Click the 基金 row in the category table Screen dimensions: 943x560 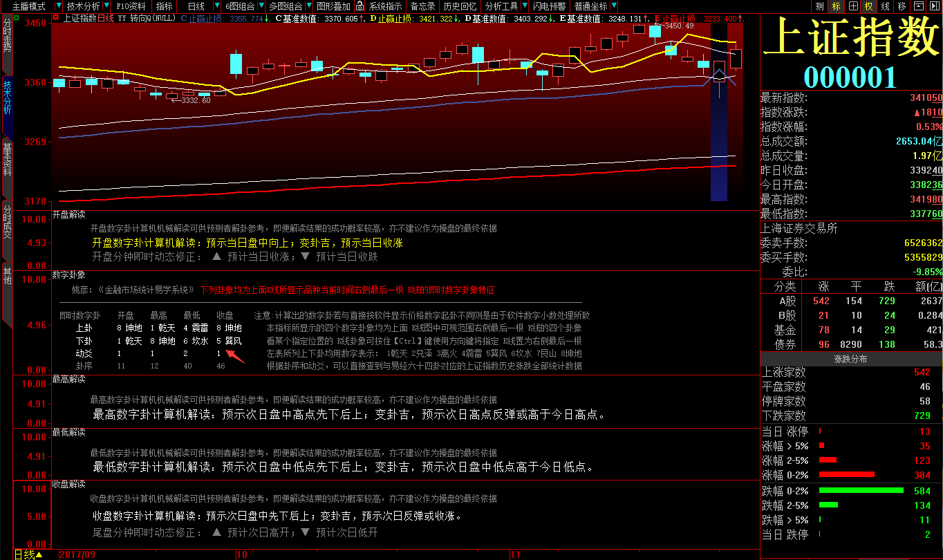(x=851, y=330)
